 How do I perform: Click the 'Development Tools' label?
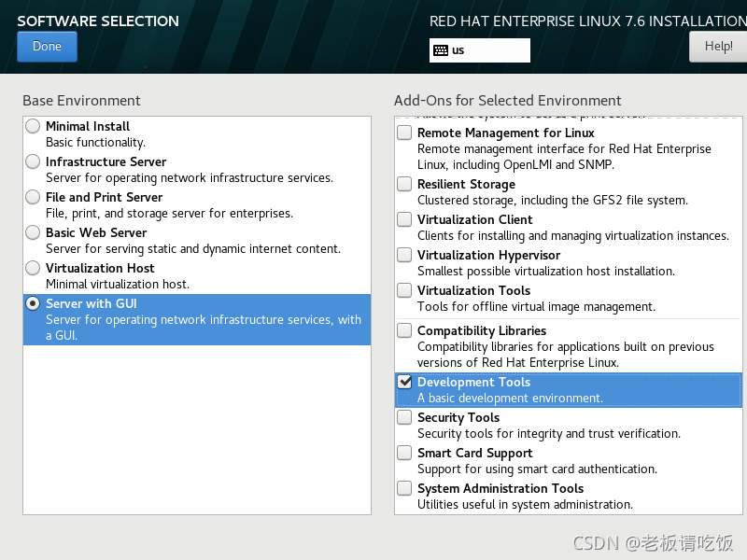[x=474, y=382]
